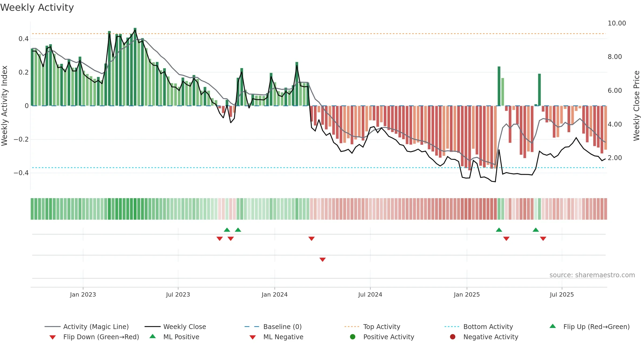
Task: Click the 0.4 activity index tick label
Action: tap(23, 39)
